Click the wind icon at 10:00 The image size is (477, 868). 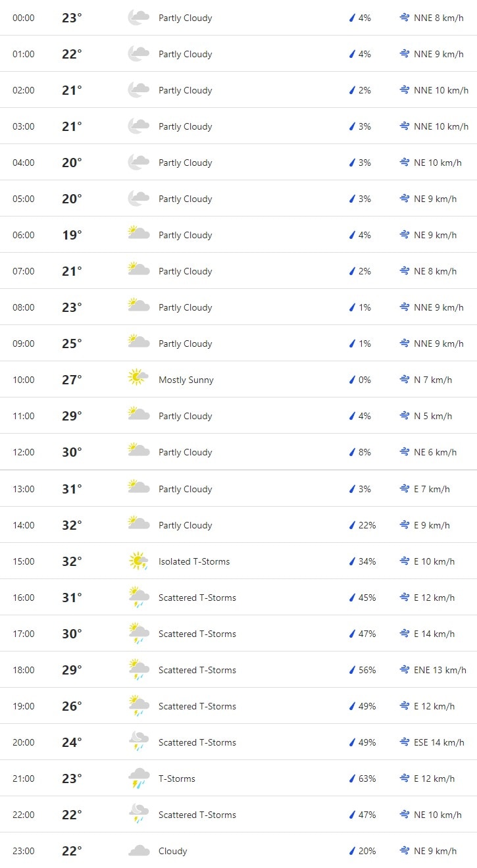[x=405, y=380]
